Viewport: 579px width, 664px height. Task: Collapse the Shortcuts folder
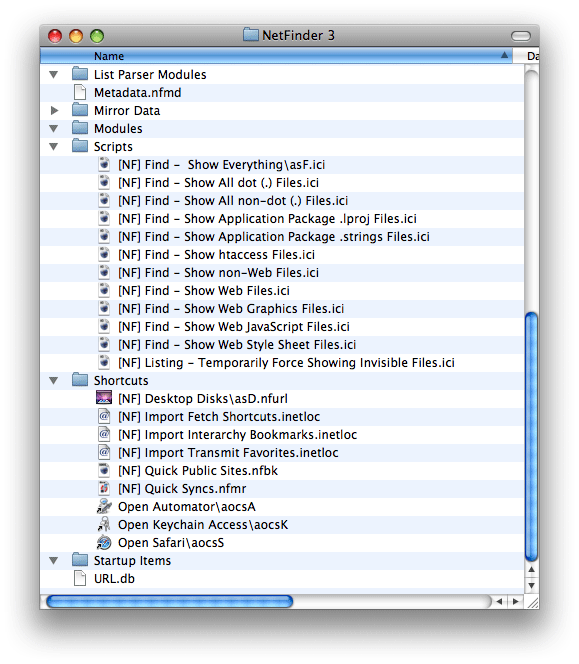(53, 381)
